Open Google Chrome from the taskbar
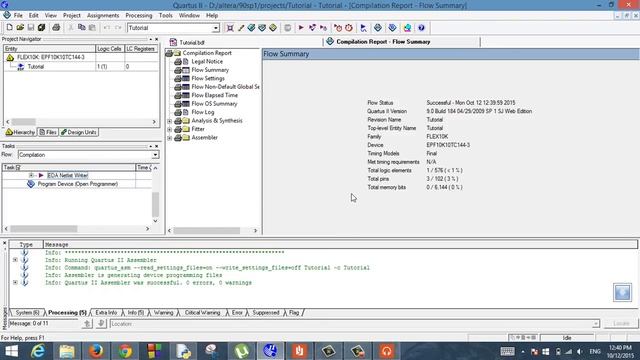 click(x=125, y=351)
